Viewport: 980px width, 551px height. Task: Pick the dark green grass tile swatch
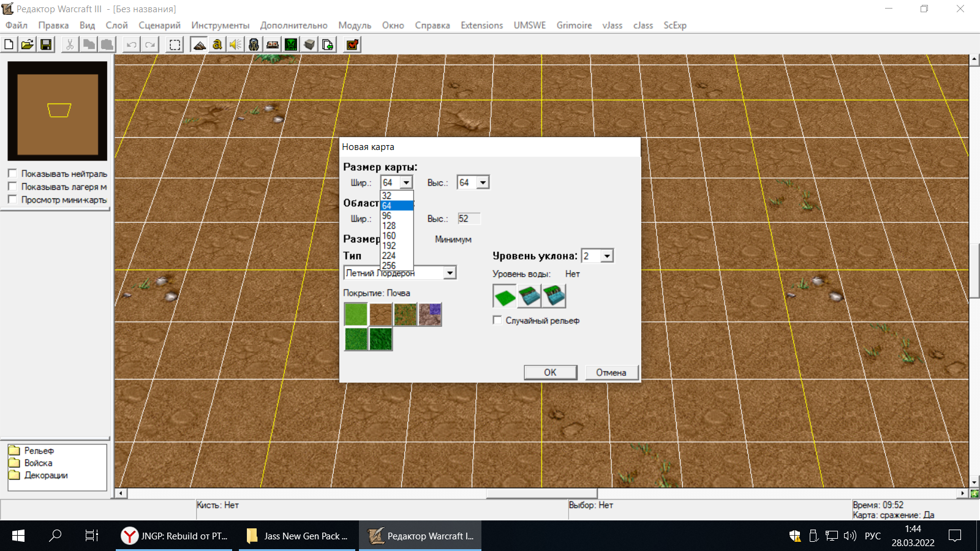point(380,339)
